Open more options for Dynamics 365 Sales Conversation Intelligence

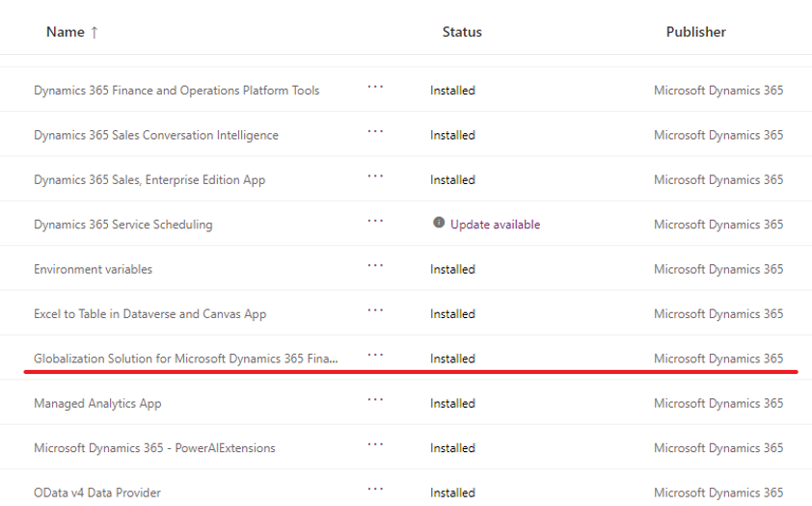(375, 131)
